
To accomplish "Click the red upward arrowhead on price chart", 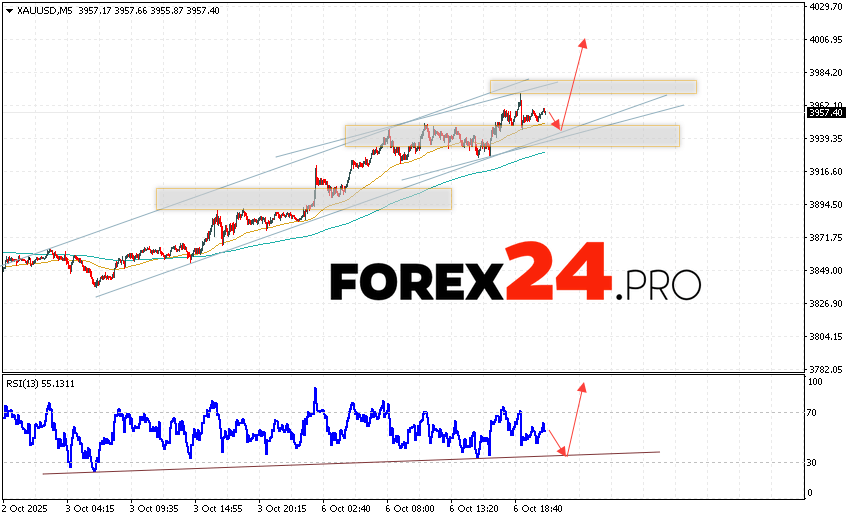I will pos(584,43).
